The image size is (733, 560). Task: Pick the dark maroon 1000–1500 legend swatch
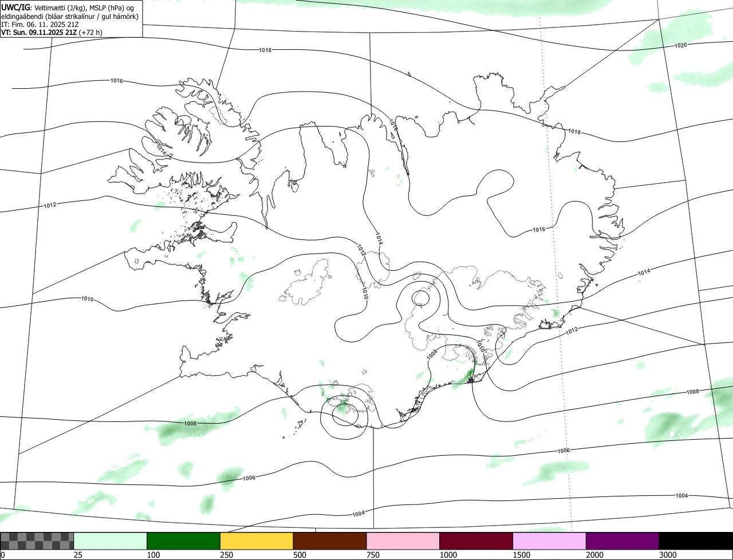click(476, 541)
